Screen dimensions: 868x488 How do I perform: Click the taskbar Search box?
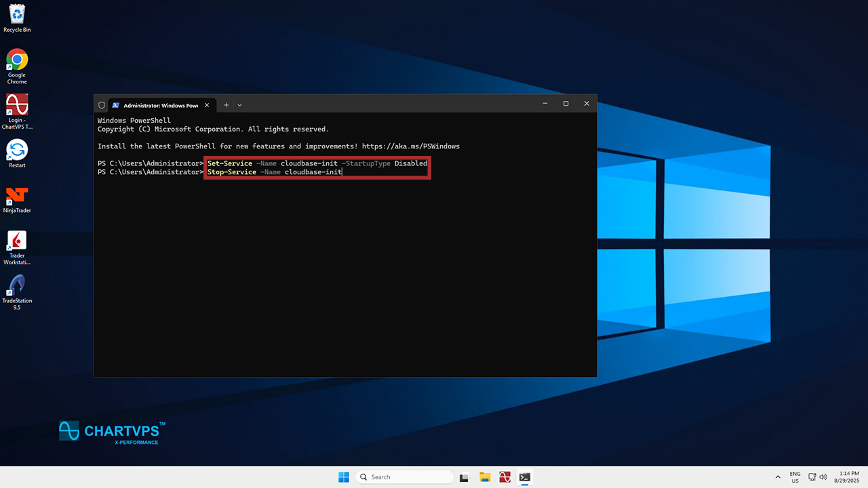405,477
